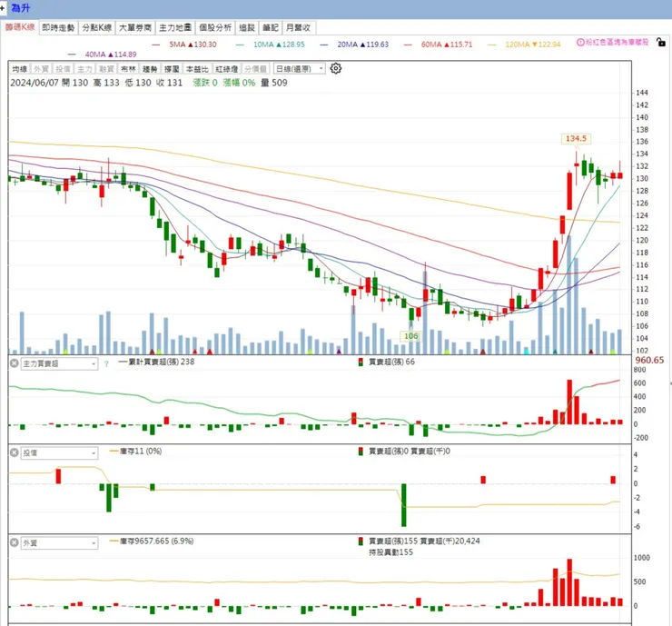Toggle the 投信 overlay button in chart toolbar

(63, 69)
